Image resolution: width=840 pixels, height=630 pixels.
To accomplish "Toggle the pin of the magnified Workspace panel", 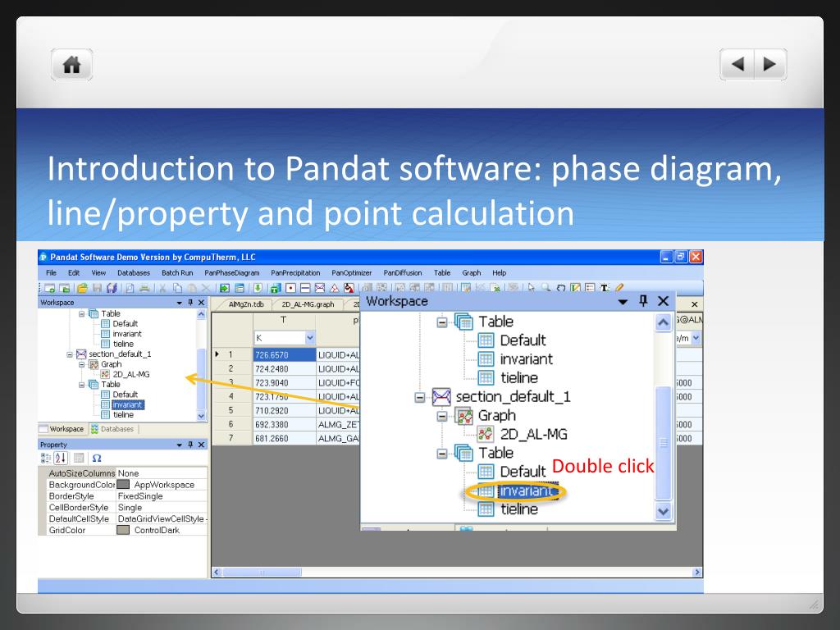I will [643, 301].
